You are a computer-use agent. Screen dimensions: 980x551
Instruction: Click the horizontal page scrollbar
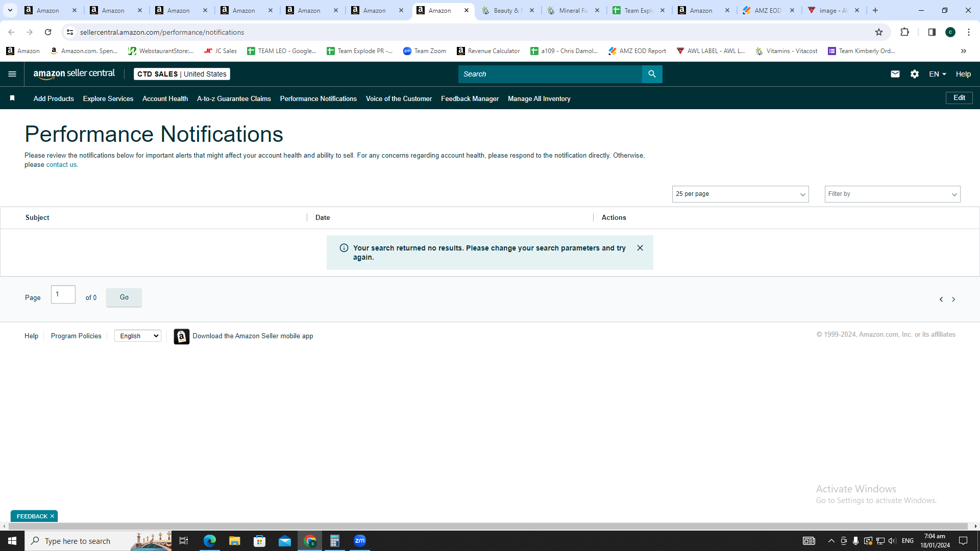487,526
